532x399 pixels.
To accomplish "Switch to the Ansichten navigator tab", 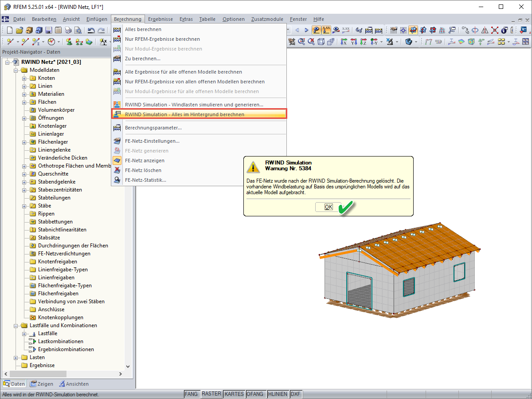I will pos(74,384).
